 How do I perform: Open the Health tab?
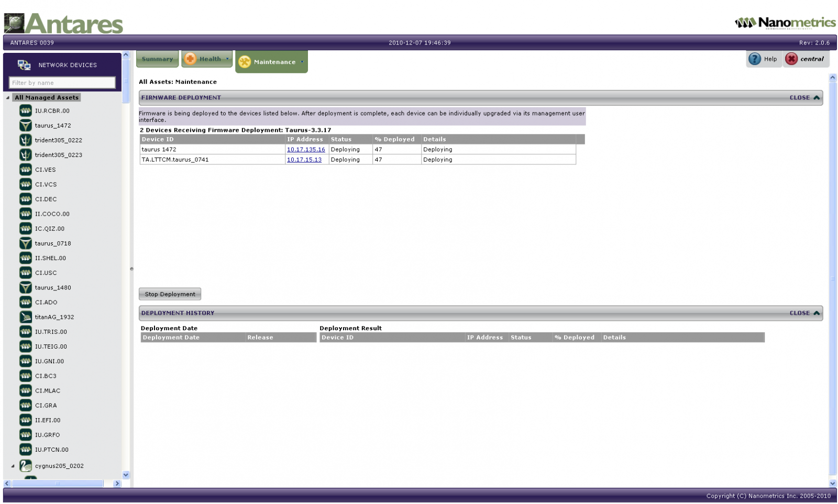point(207,59)
